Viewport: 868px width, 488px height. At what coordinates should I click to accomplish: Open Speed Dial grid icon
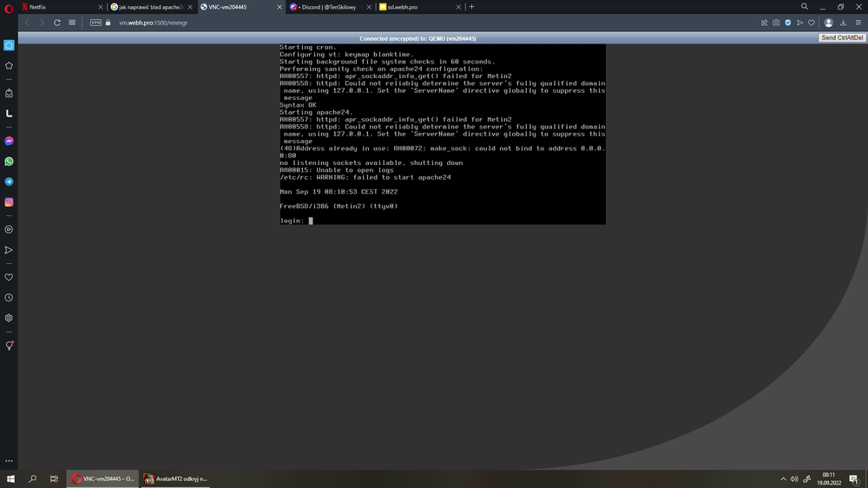(x=72, y=23)
